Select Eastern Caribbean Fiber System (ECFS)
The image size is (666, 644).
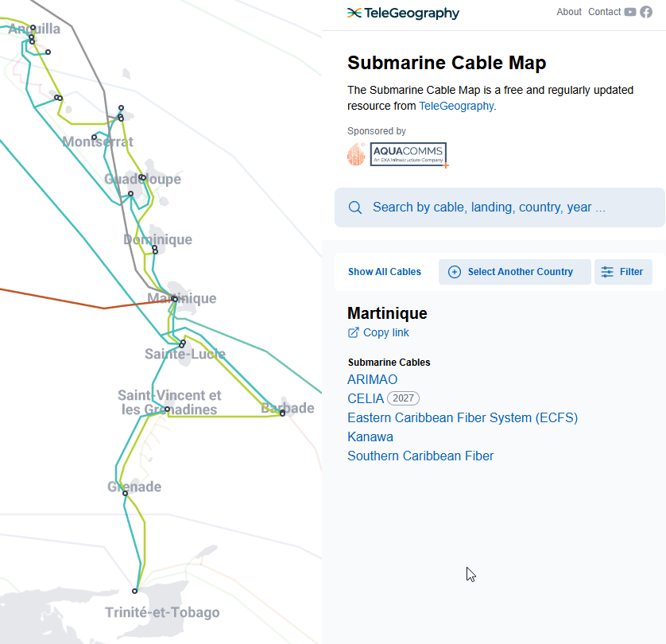coord(462,417)
